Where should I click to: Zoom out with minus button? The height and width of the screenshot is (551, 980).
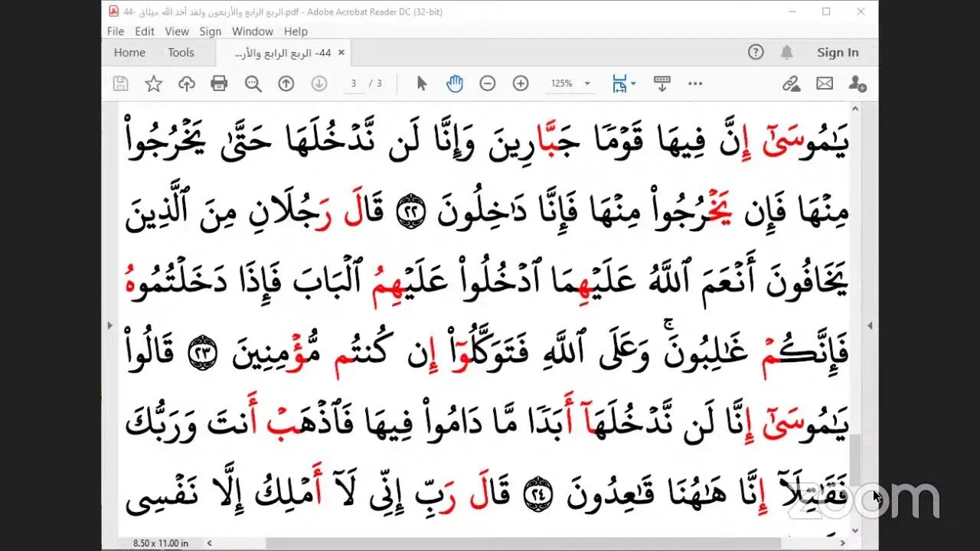point(488,83)
